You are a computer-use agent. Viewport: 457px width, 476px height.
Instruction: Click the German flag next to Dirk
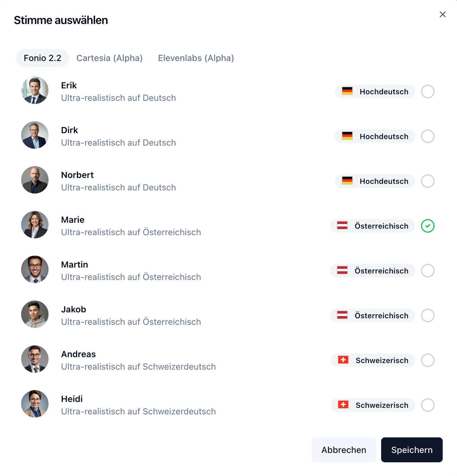point(347,136)
